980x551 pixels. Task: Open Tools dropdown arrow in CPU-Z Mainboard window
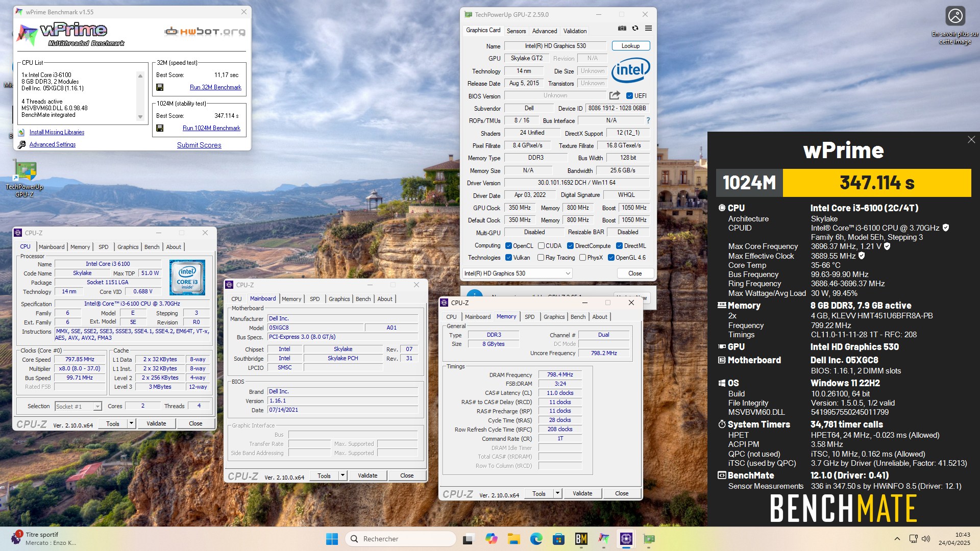coord(343,475)
